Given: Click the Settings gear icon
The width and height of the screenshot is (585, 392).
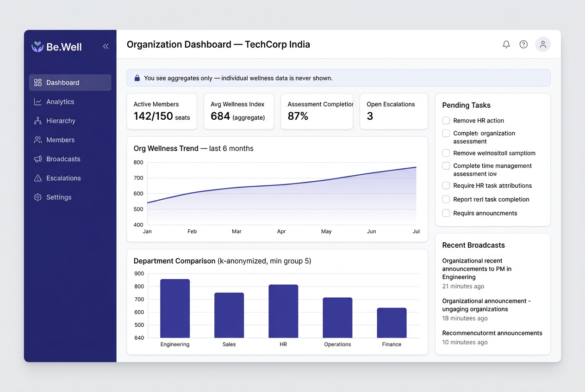Looking at the screenshot, I should [x=38, y=197].
